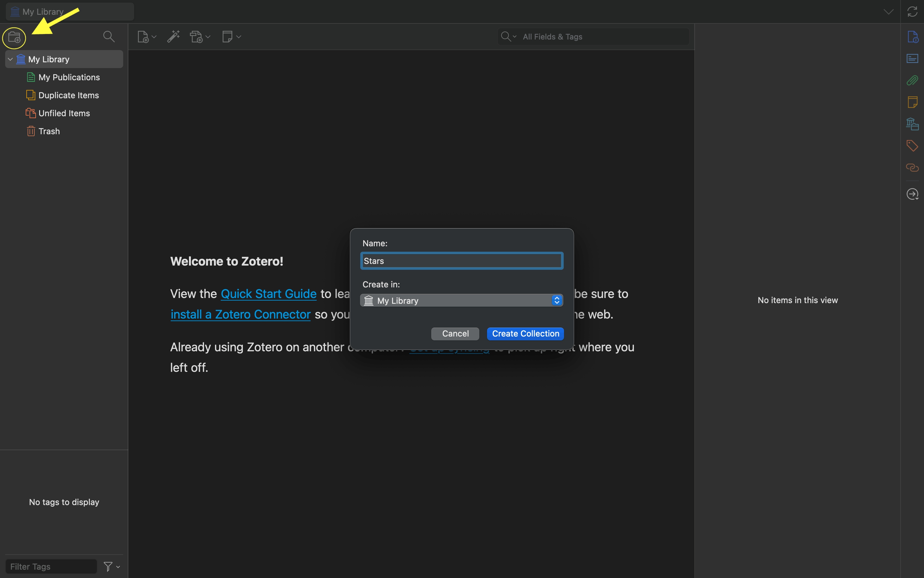
Task: Click the 'Welcome to Zotero!' heading
Action: (227, 261)
